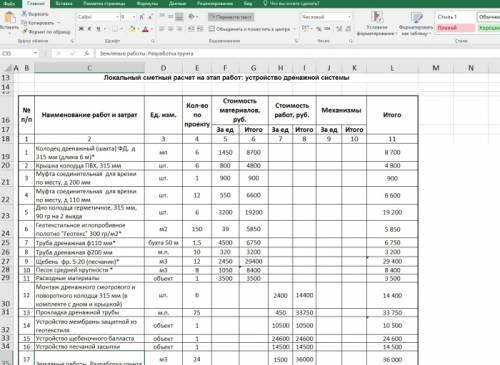Toggle underline formatting (Ч)
Screen dimensions: 500x365
coord(98,29)
